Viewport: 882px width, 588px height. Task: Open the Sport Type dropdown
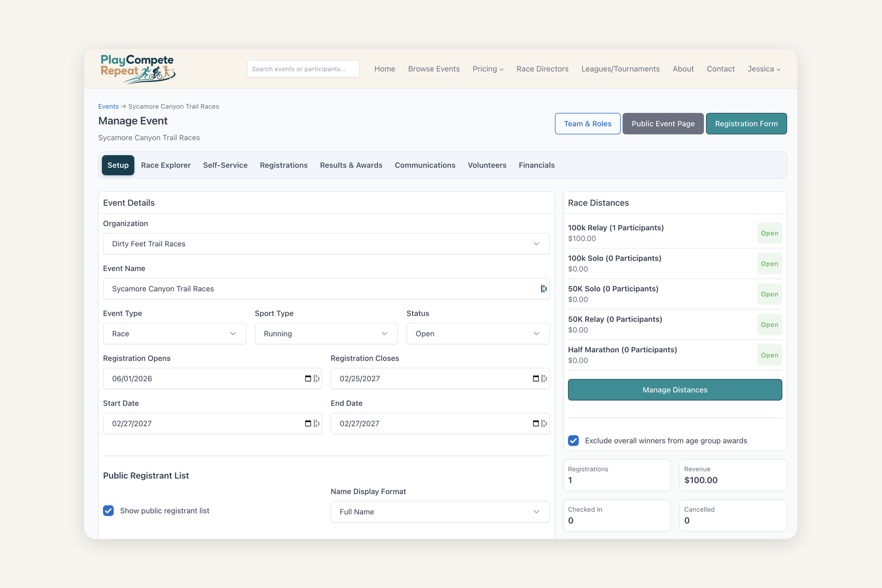tap(326, 334)
